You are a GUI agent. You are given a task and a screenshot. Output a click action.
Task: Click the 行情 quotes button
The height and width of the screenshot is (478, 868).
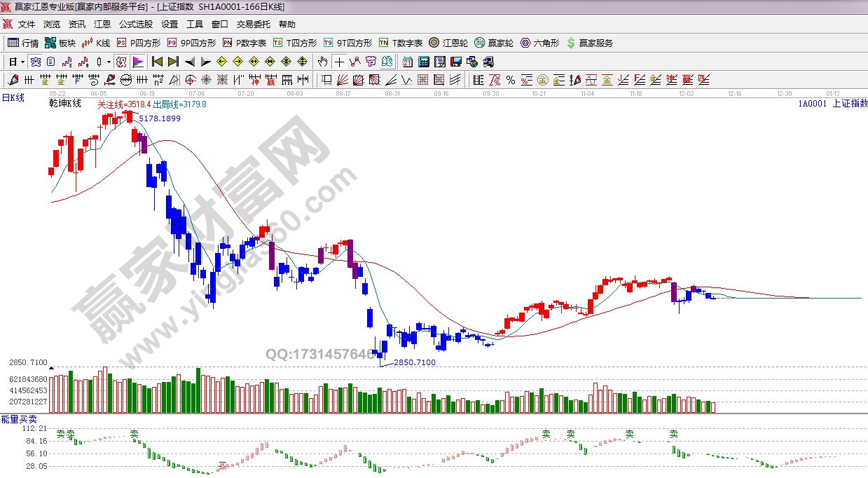click(23, 43)
